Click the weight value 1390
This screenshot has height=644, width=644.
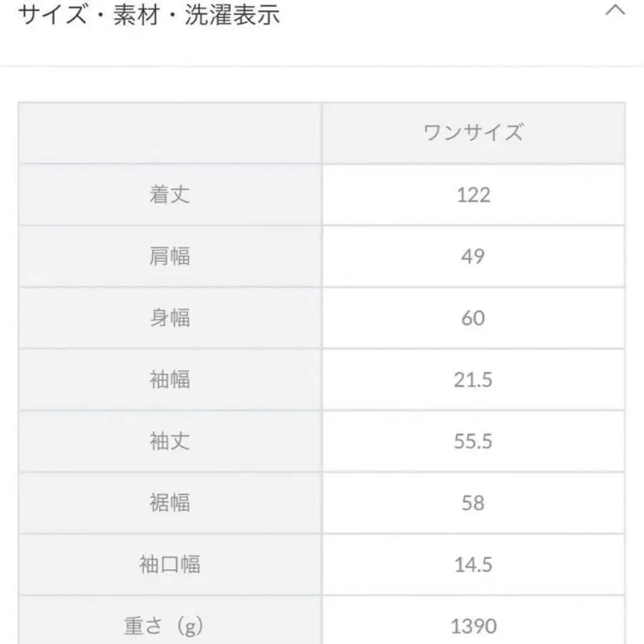pyautogui.click(x=474, y=624)
